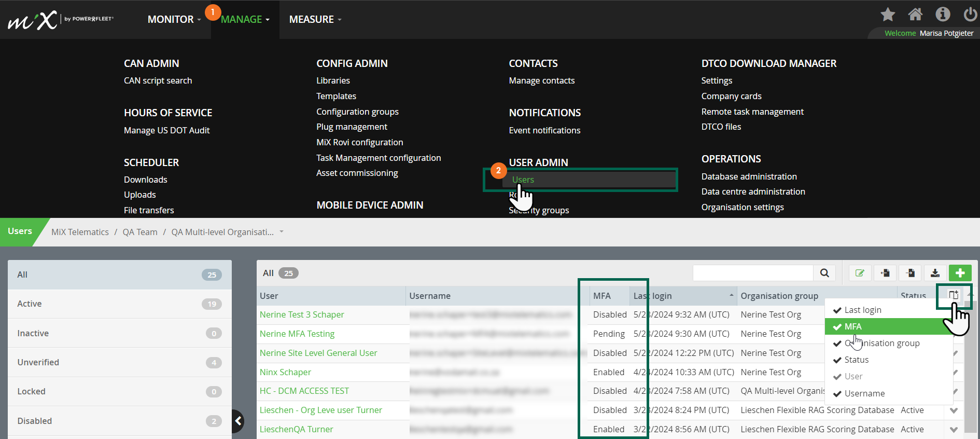Image resolution: width=980 pixels, height=439 pixels.
Task: Click the file icon with right arrow
Action: [910, 273]
